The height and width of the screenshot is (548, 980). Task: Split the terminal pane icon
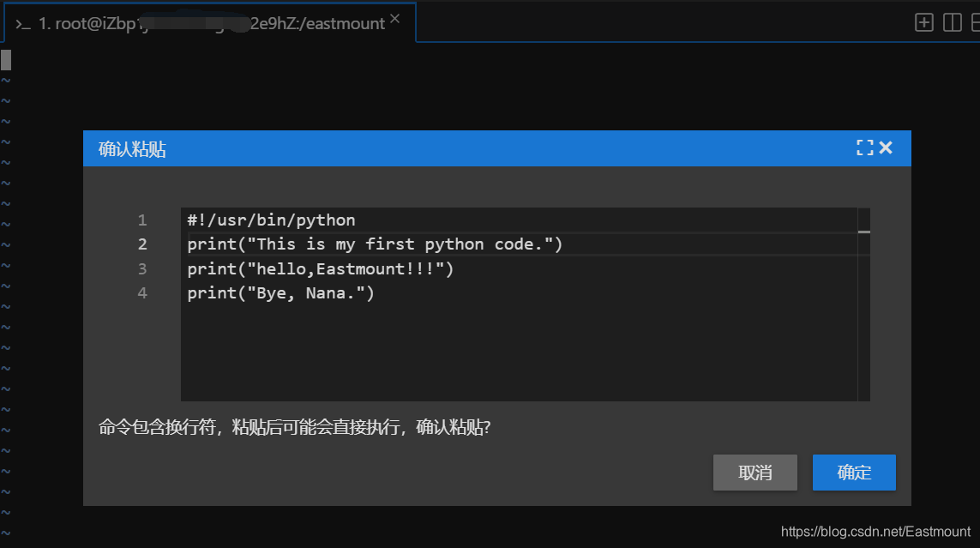tap(952, 22)
